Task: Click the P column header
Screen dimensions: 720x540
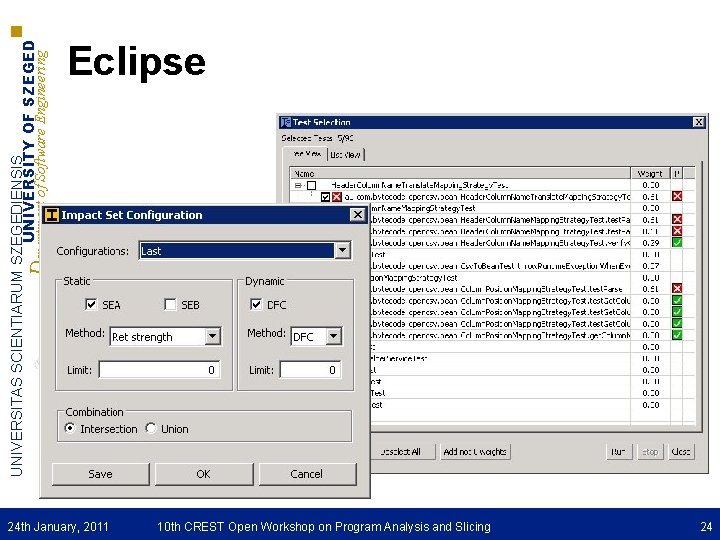Action: click(677, 174)
